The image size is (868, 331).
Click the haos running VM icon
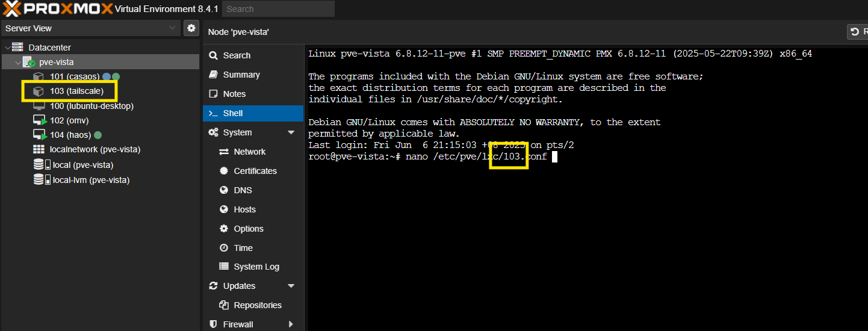click(39, 135)
